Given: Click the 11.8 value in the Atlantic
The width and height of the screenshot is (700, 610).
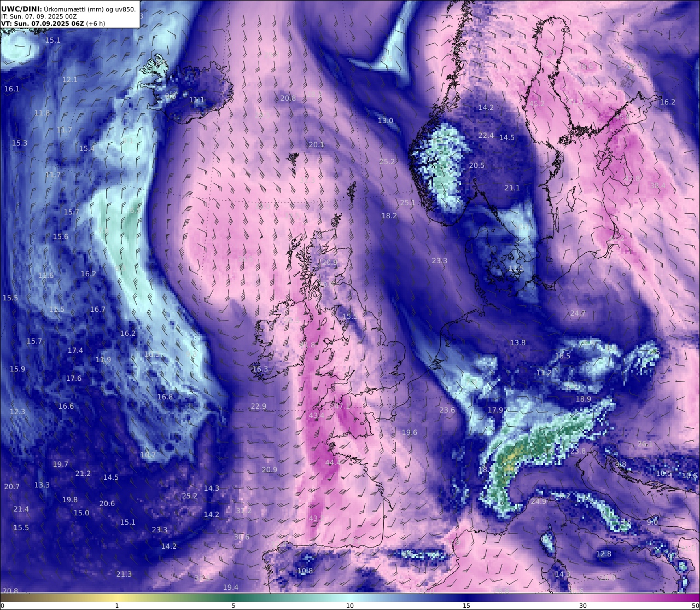Looking at the screenshot, I should [42, 113].
